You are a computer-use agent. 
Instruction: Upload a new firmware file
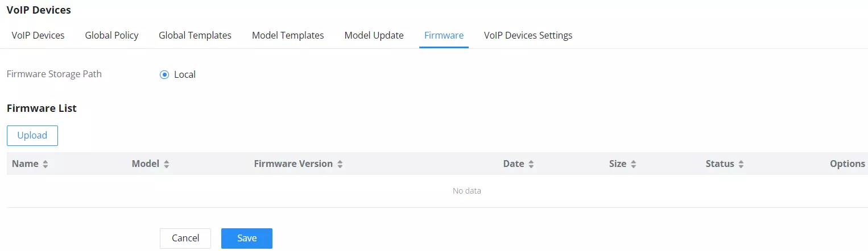[x=32, y=136]
